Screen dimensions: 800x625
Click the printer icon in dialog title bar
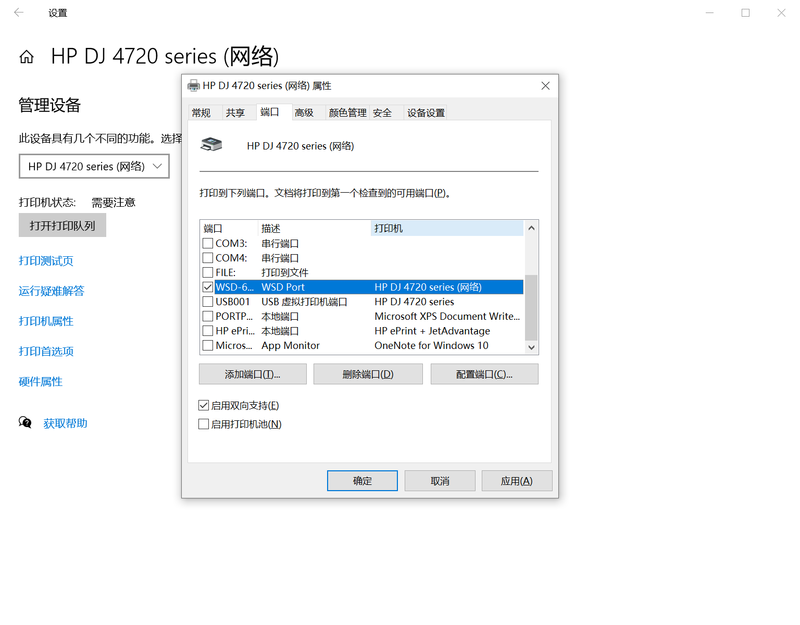coord(194,86)
